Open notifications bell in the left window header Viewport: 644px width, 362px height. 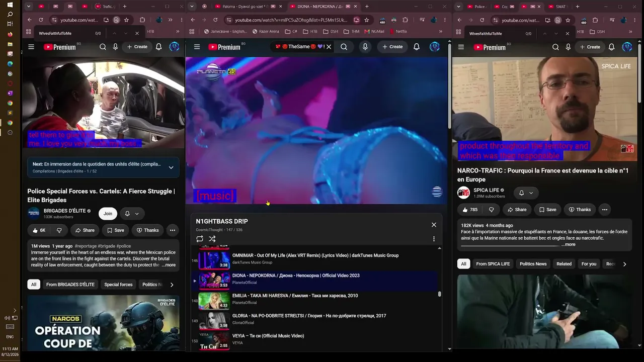pos(158,47)
